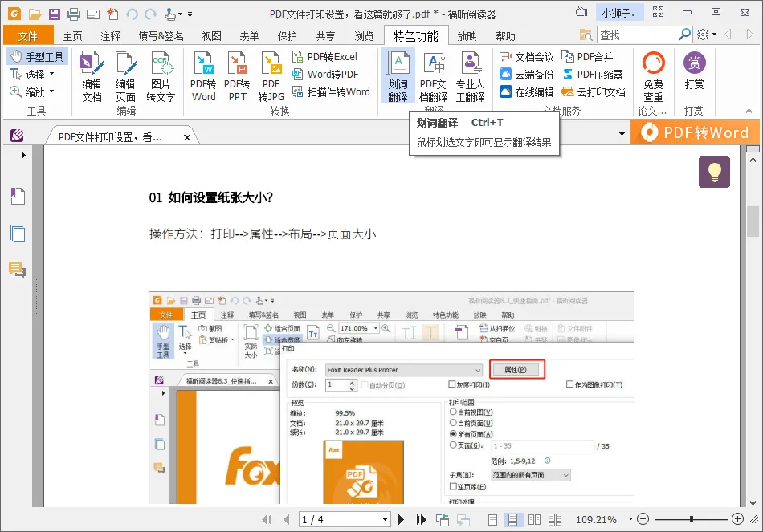Open the bookmarks panel in sidebar
This screenshot has height=532, width=763.
(18, 196)
